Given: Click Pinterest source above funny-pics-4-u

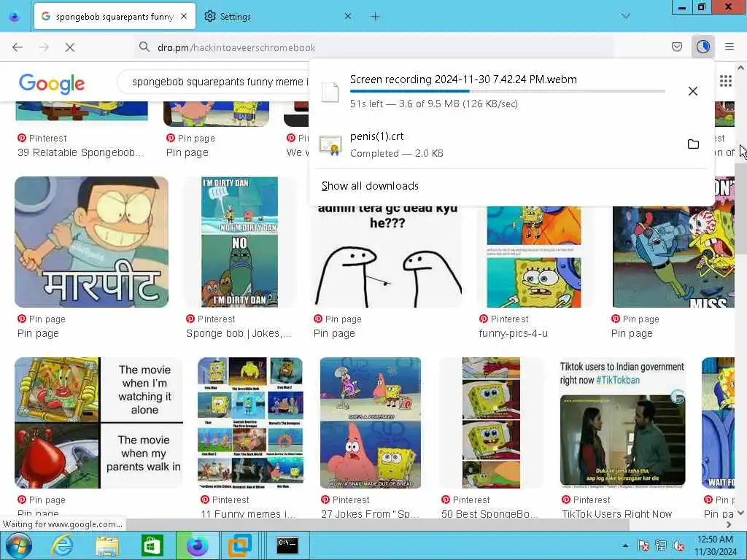Looking at the screenshot, I should [504, 319].
